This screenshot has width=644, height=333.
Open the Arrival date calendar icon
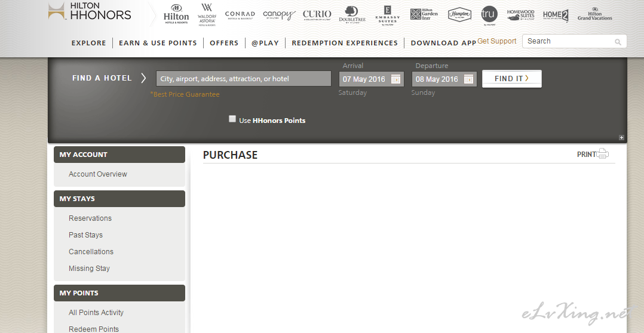(395, 79)
